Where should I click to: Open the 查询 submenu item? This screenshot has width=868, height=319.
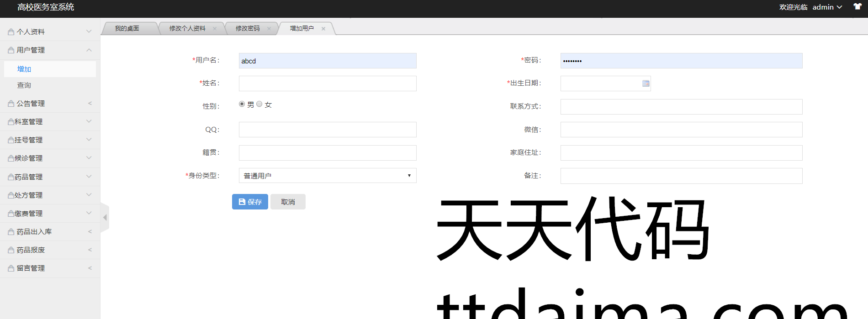24,85
